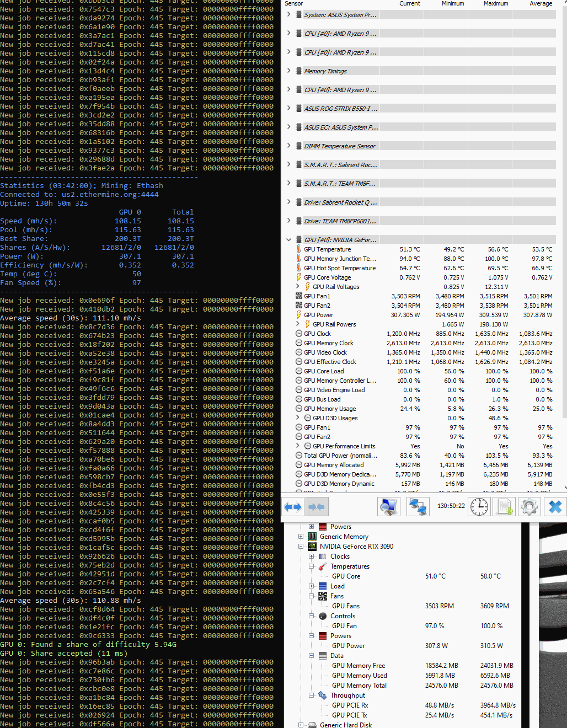Click the arrows icon next to Throughput node
Screen dimensions: 567x728
point(323,695)
